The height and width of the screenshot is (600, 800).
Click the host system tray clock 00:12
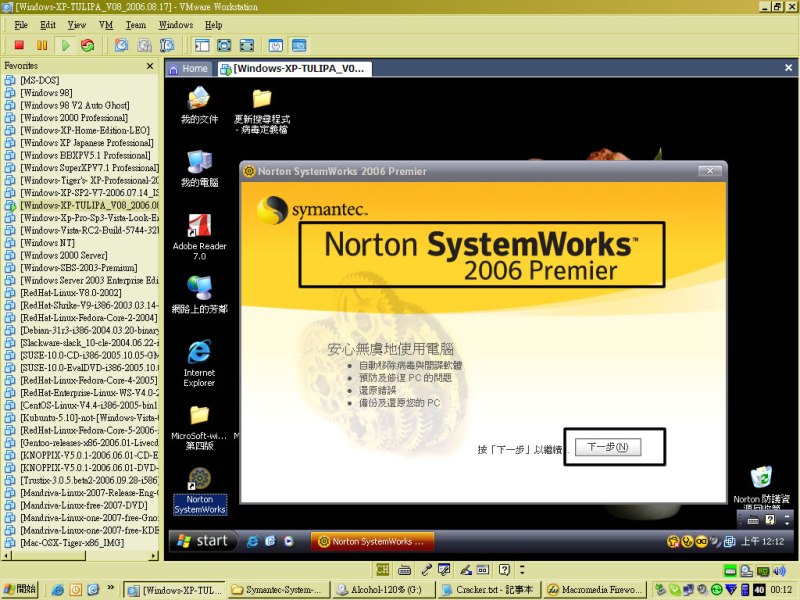click(x=781, y=590)
